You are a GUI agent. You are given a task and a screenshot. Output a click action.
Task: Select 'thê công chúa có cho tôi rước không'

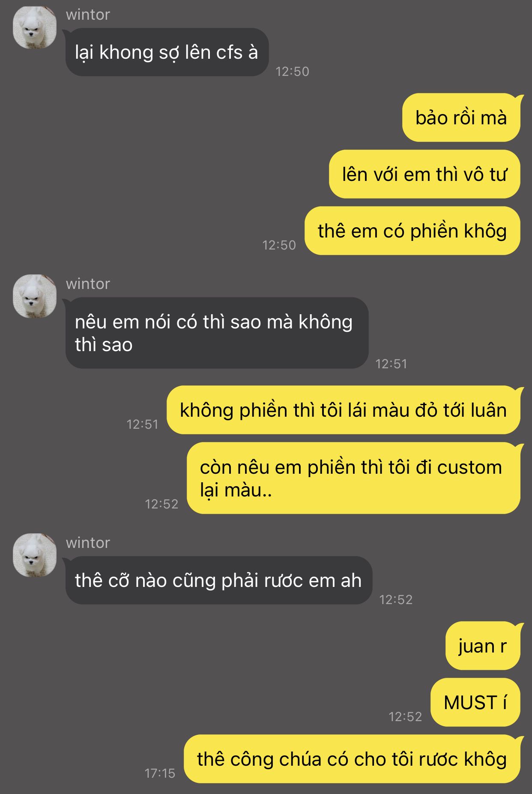[x=352, y=759]
